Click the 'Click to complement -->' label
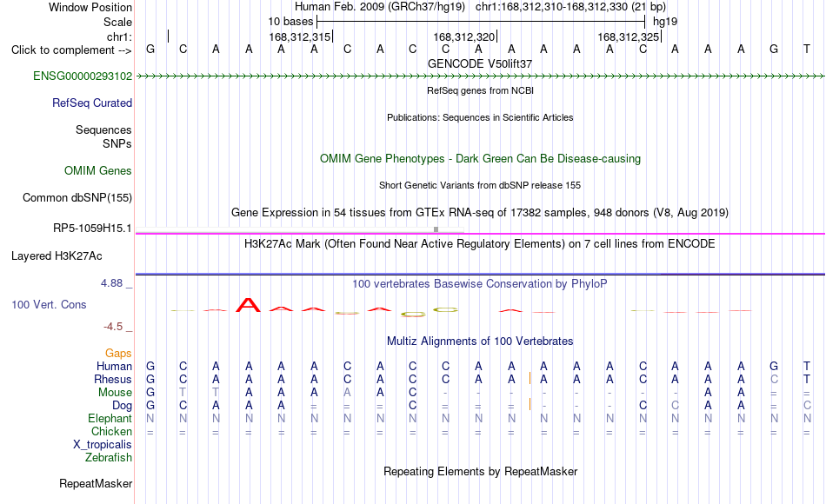 71,50
